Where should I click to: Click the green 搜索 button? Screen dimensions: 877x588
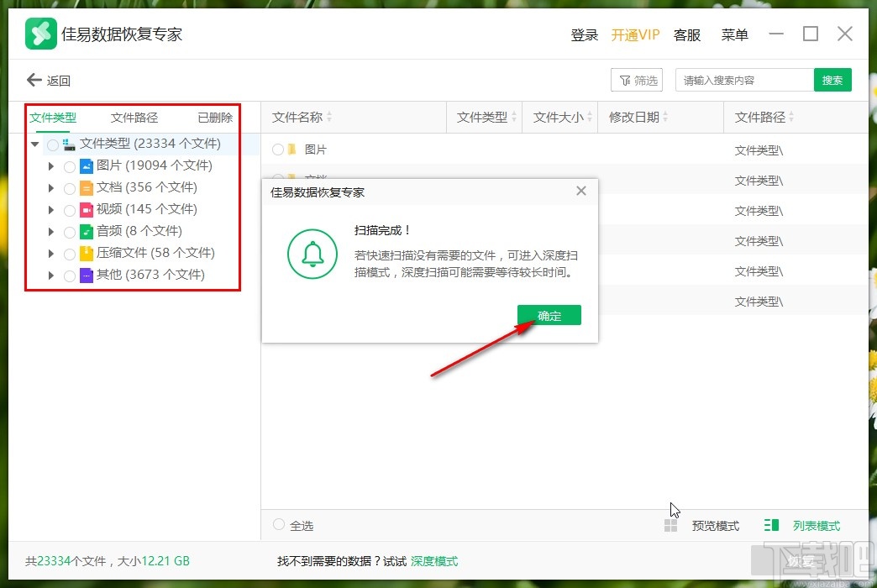832,80
